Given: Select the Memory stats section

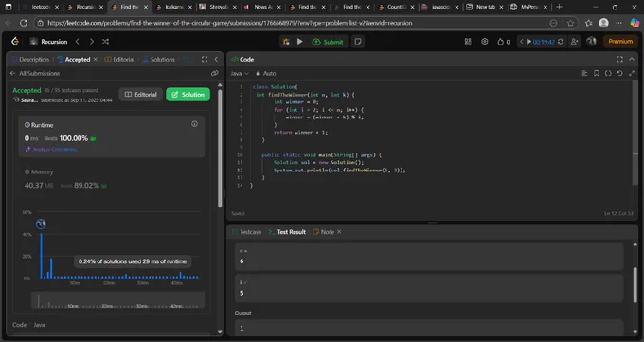Looking at the screenshot, I should [x=111, y=179].
